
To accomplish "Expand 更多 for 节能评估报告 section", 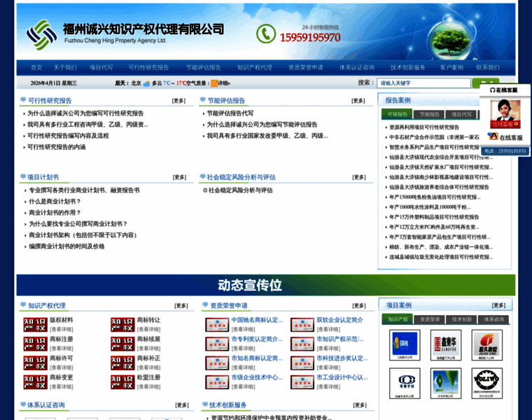I will (x=358, y=101).
